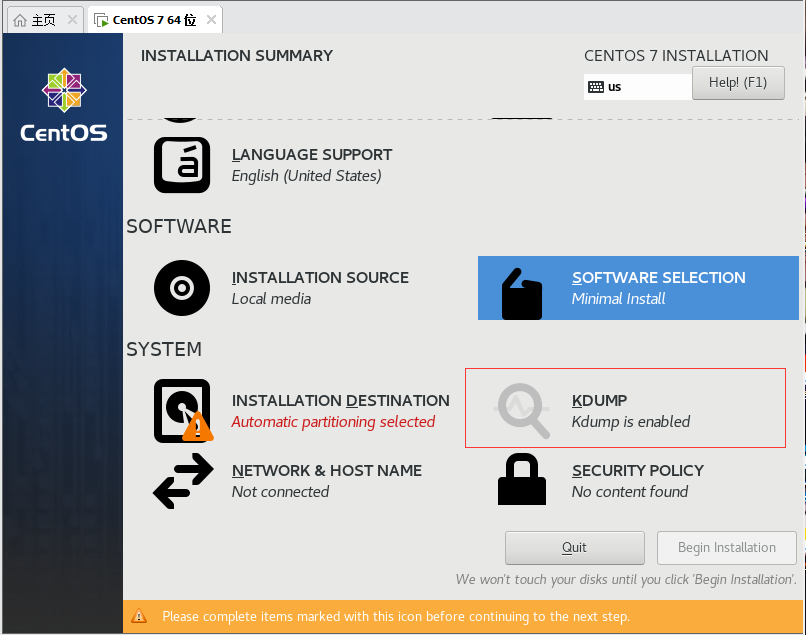
Task: Open SOFTWARE SELECTION option
Action: click(638, 288)
